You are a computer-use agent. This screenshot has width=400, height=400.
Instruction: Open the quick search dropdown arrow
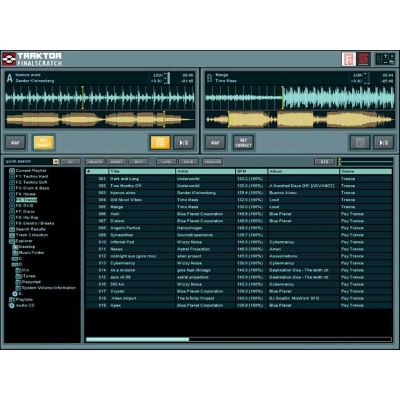pos(56,162)
